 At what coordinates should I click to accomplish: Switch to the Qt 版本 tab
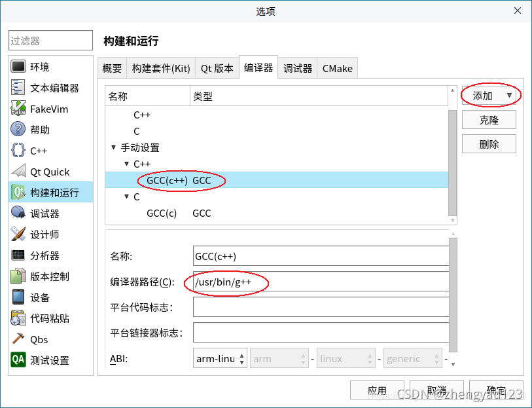(x=217, y=68)
